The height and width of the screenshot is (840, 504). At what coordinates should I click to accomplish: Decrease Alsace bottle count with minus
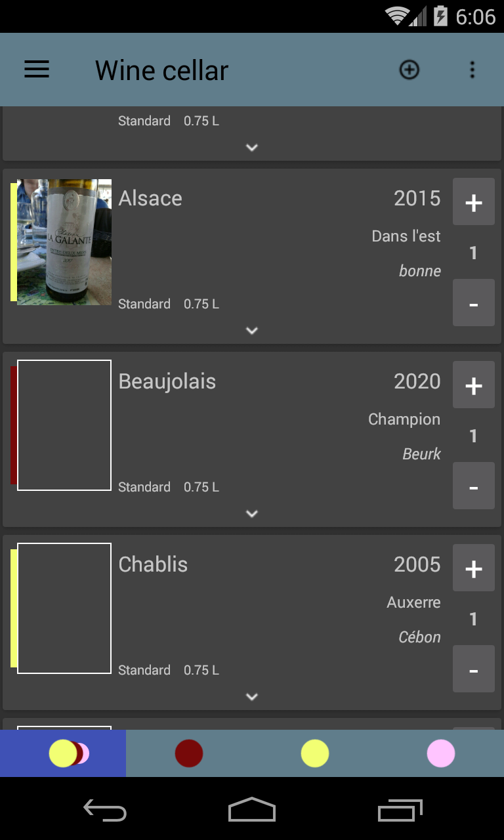pos(473,303)
